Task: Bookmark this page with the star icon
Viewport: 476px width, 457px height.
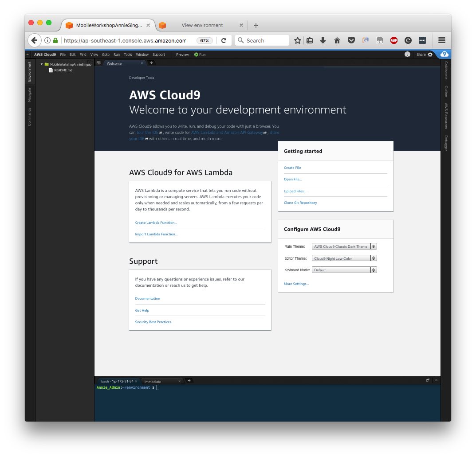Action: tap(298, 40)
